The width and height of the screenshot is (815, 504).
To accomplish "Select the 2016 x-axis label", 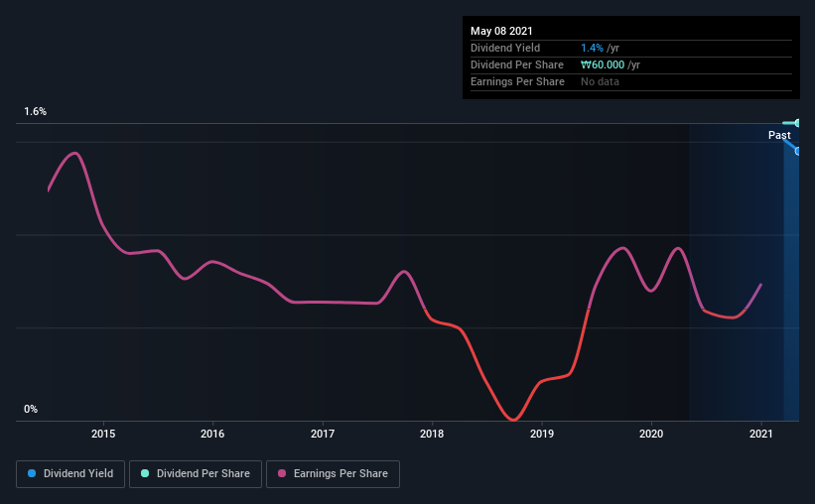I will click(212, 434).
